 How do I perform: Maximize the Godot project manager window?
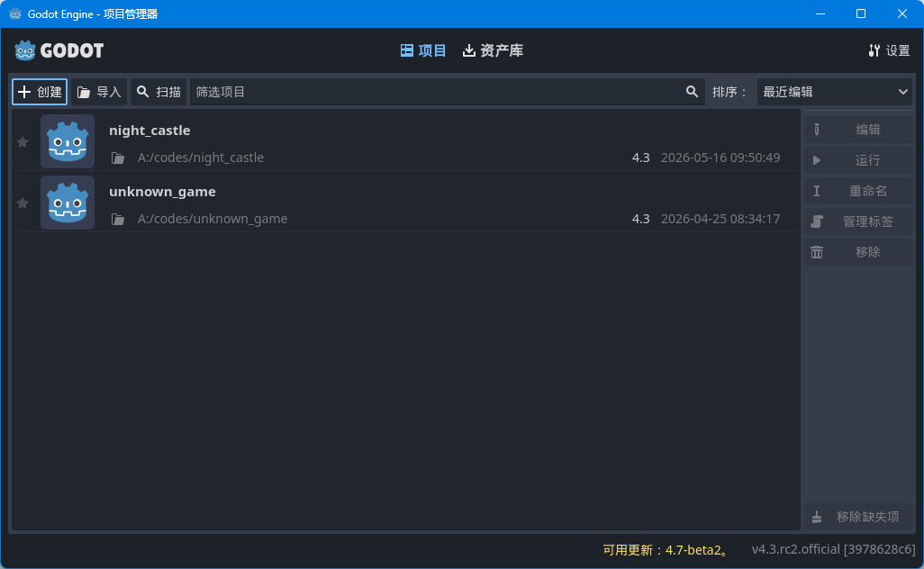861,14
